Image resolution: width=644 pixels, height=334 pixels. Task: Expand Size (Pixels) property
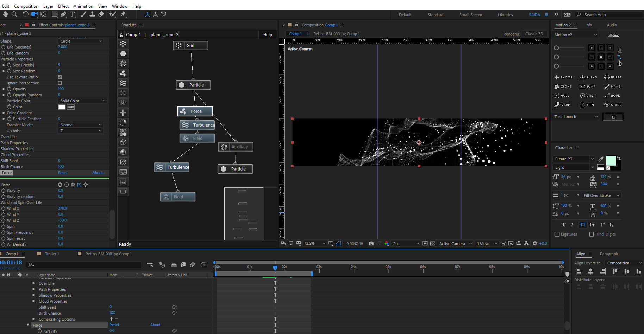[4, 65]
